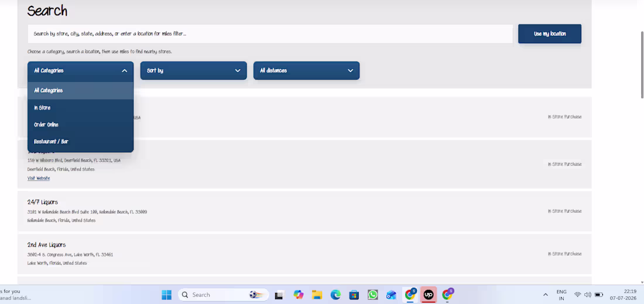
Task: Open the clock and date flyout
Action: [623, 295]
